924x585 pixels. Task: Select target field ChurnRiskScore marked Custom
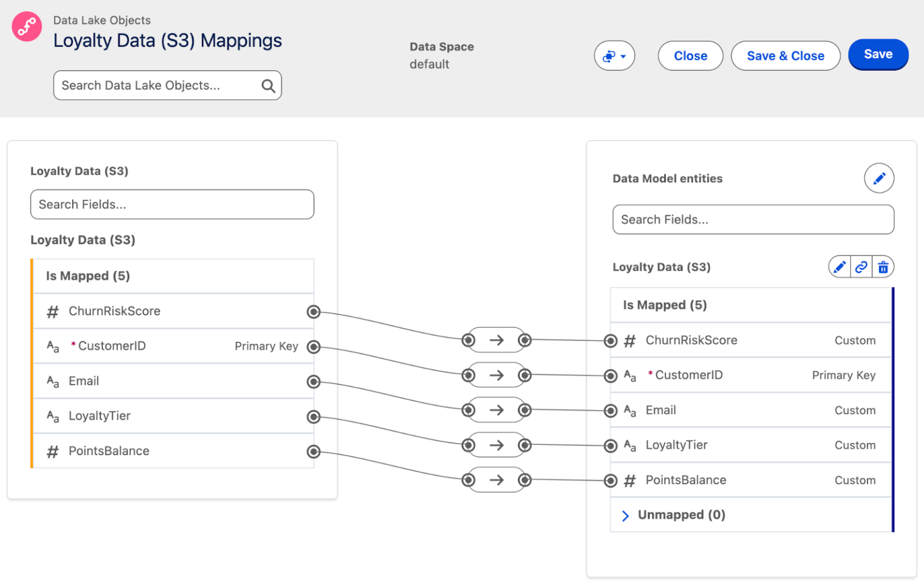(751, 340)
